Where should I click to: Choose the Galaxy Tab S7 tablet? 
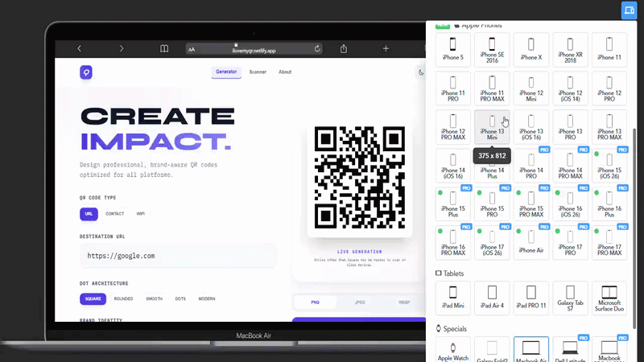pos(570,298)
